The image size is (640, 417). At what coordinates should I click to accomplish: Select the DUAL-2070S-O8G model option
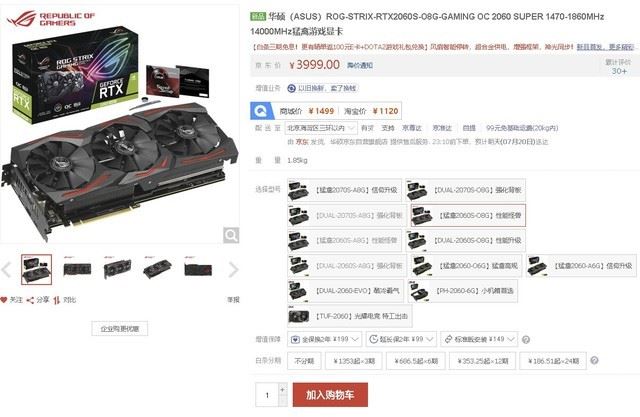[x=466, y=190]
